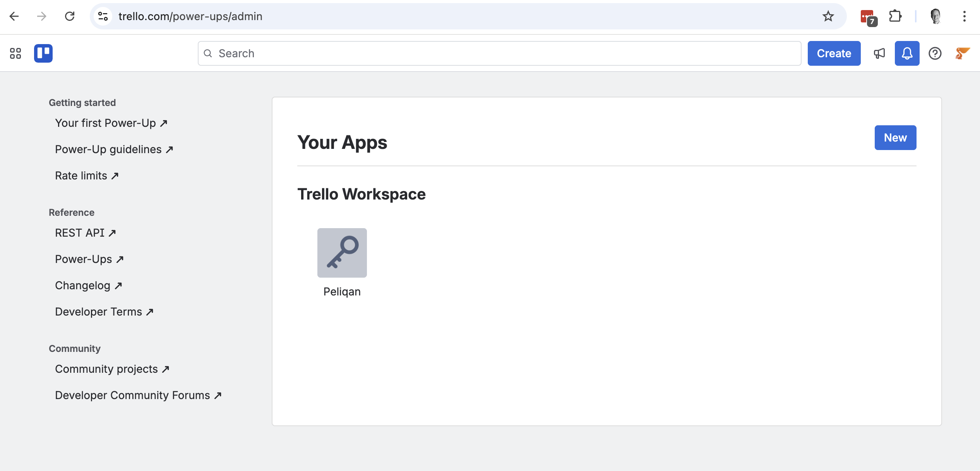Viewport: 980px width, 471px height.
Task: Open Power-Ups reference link
Action: click(89, 259)
